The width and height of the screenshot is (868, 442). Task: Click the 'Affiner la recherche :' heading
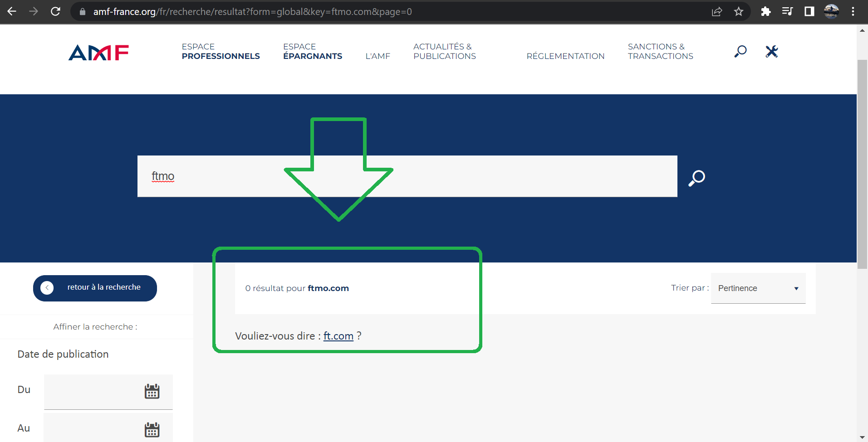tap(95, 327)
